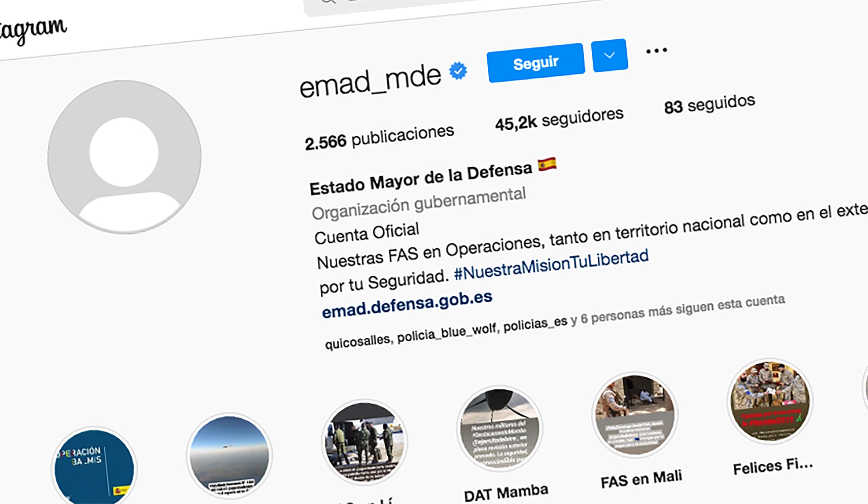Open the DAT Mamba story highlight
This screenshot has height=504, width=868.
(499, 428)
